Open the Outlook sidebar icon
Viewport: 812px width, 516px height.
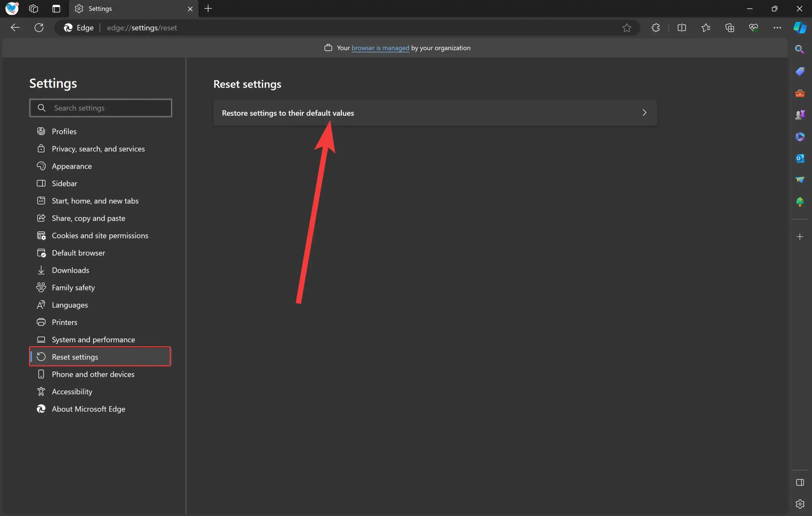pyautogui.click(x=800, y=158)
